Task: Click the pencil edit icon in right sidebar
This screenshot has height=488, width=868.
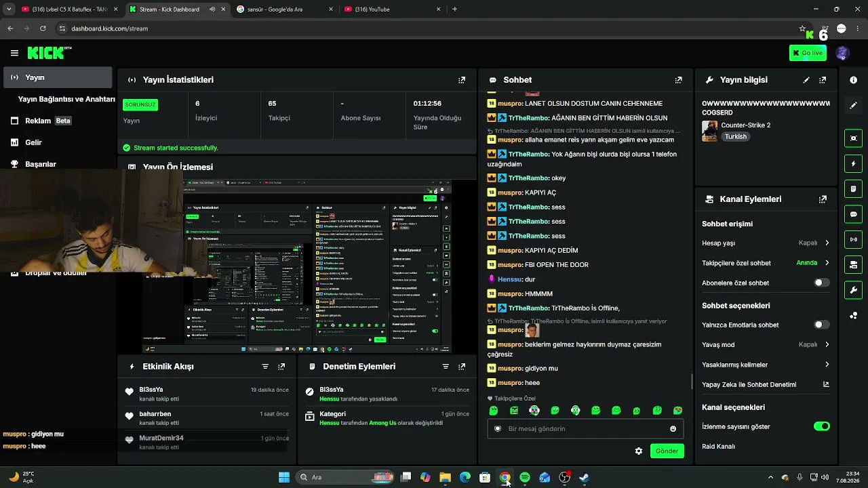Action: pyautogui.click(x=853, y=106)
